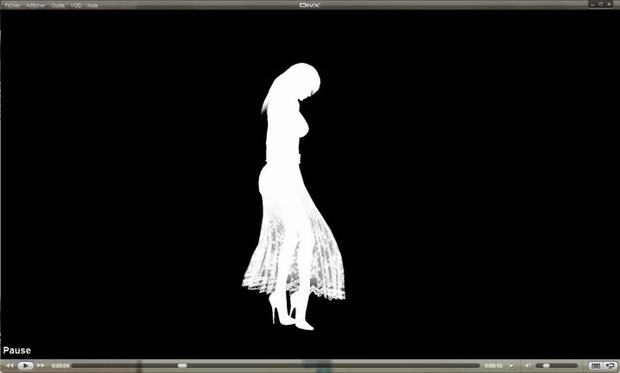Maximize the DivX player window
The width and height of the screenshot is (620, 373).
tap(601, 4)
